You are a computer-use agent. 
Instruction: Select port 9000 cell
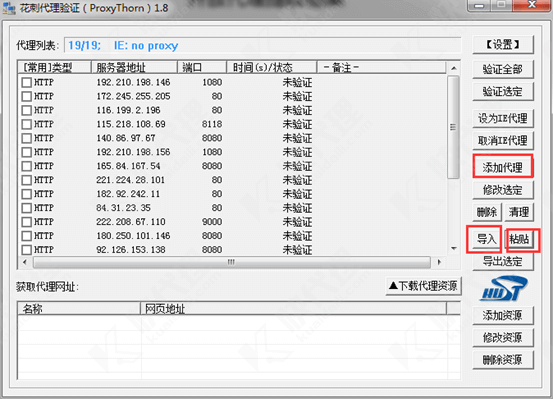pos(212,222)
